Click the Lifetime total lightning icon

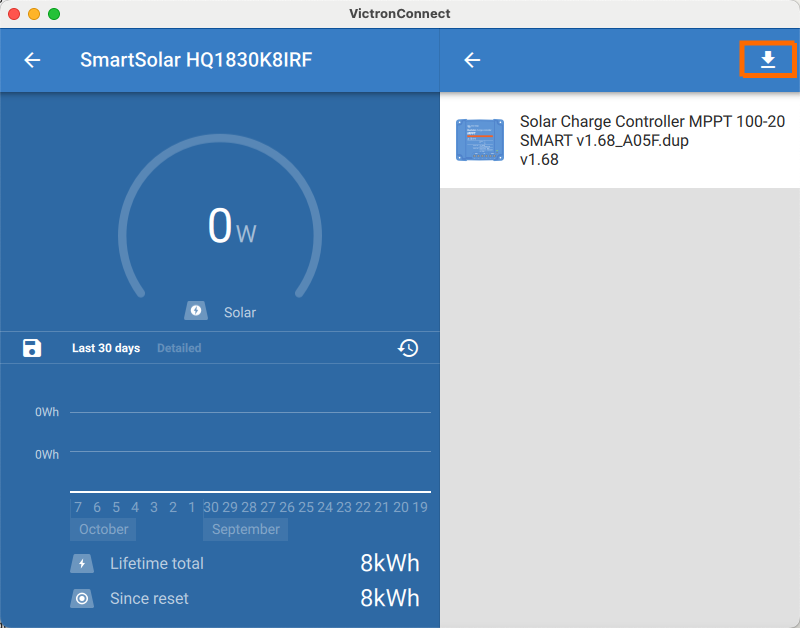click(82, 564)
